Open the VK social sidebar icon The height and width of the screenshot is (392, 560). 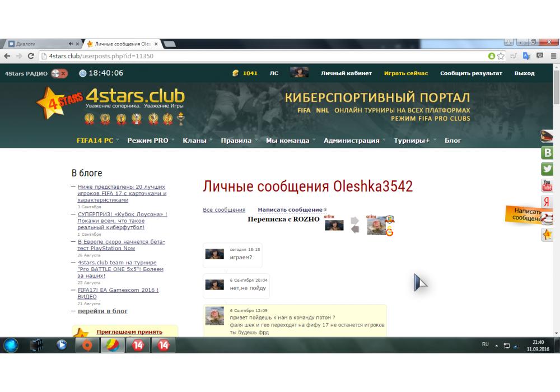pos(547,153)
